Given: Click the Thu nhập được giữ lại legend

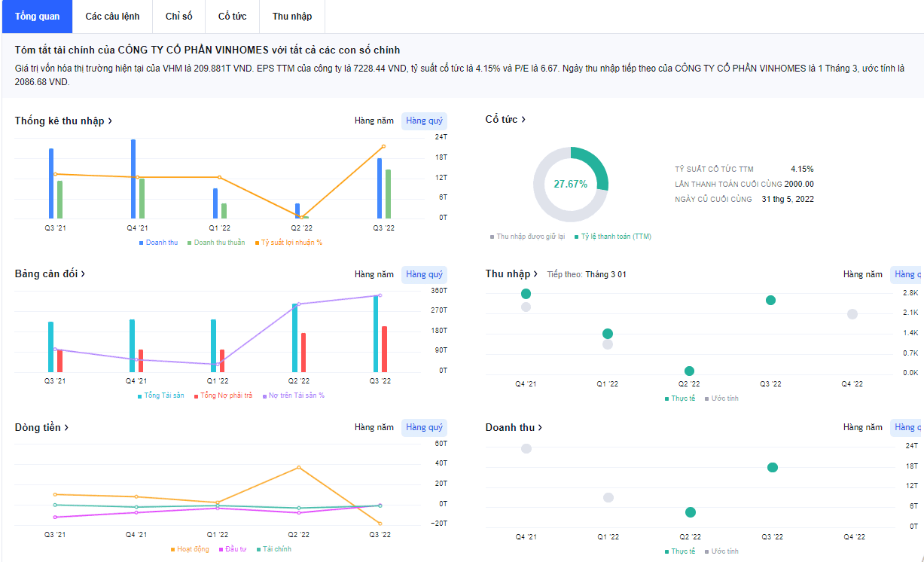Looking at the screenshot, I should [x=527, y=237].
